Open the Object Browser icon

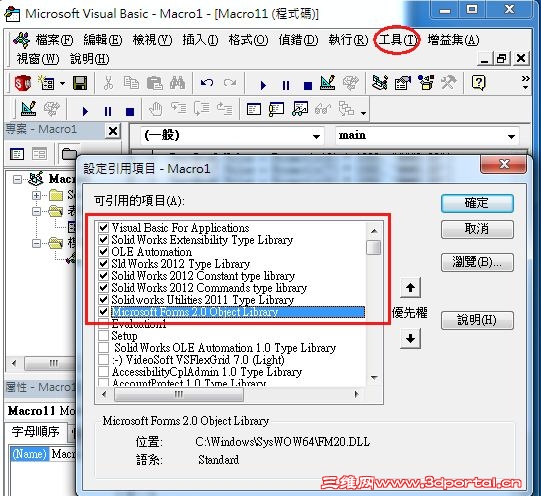click(426, 83)
